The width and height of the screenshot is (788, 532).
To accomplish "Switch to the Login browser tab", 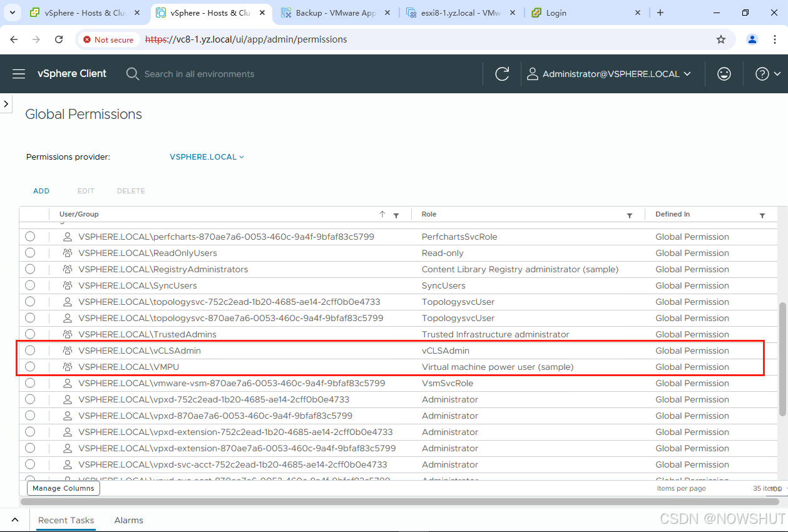I will point(586,13).
